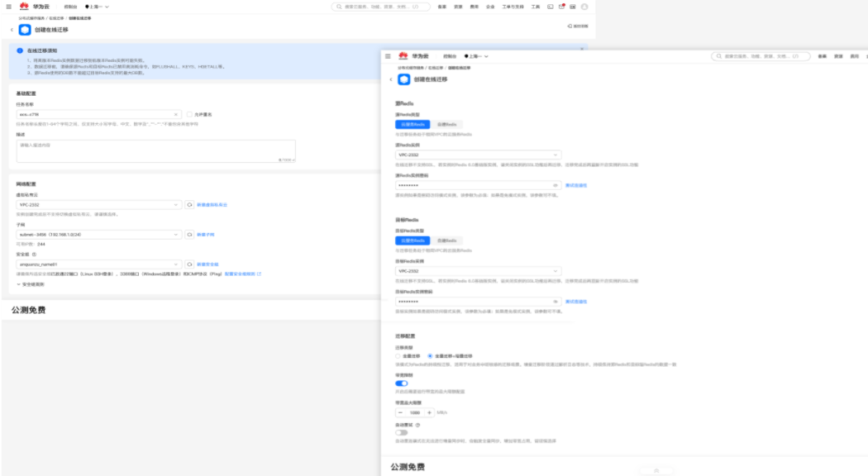The height and width of the screenshot is (476, 868).
Task: Click search magnifier in front panel search bar
Action: (x=719, y=56)
